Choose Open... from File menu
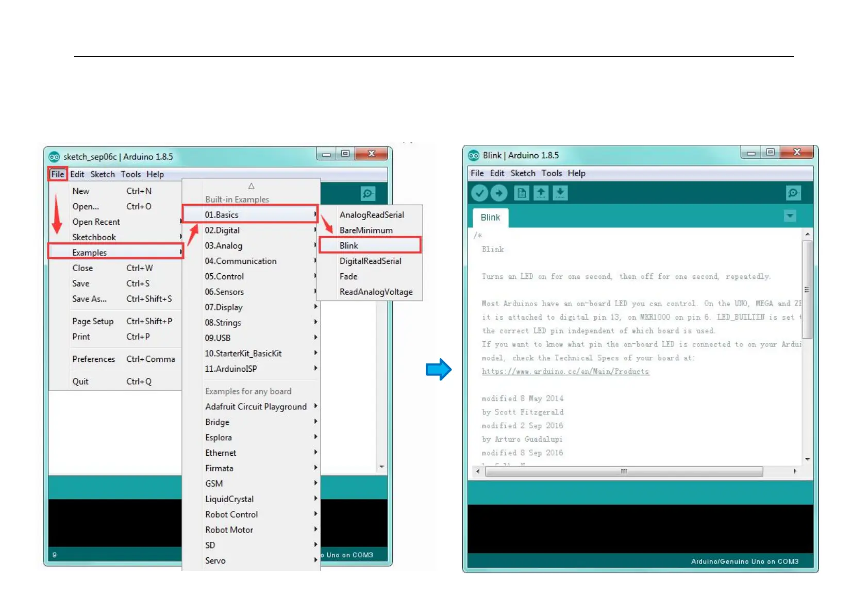Viewport: 868px width, 614px height. (115, 207)
